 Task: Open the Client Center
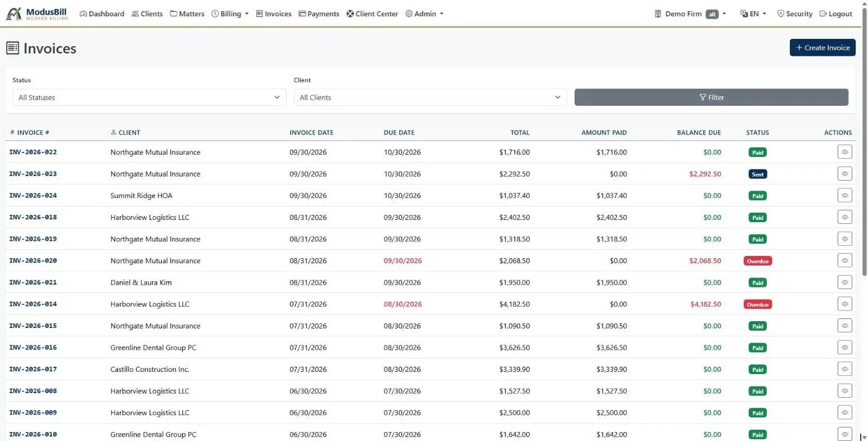[372, 13]
